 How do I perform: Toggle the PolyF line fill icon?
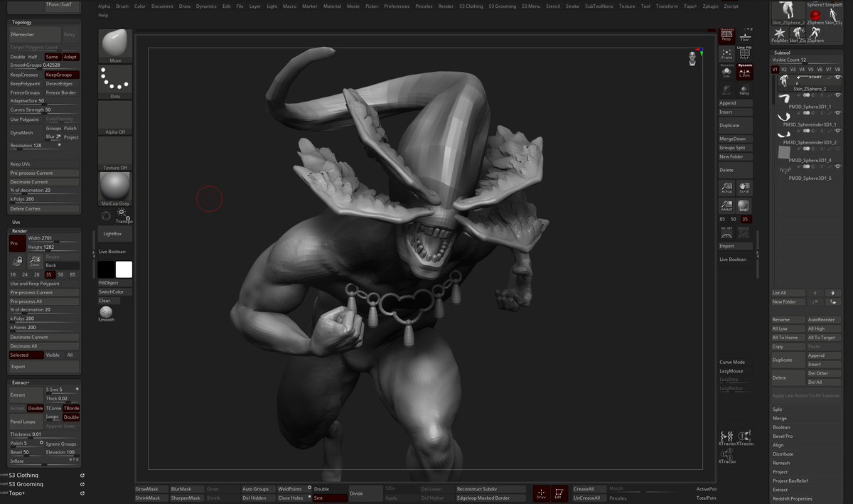tap(745, 53)
